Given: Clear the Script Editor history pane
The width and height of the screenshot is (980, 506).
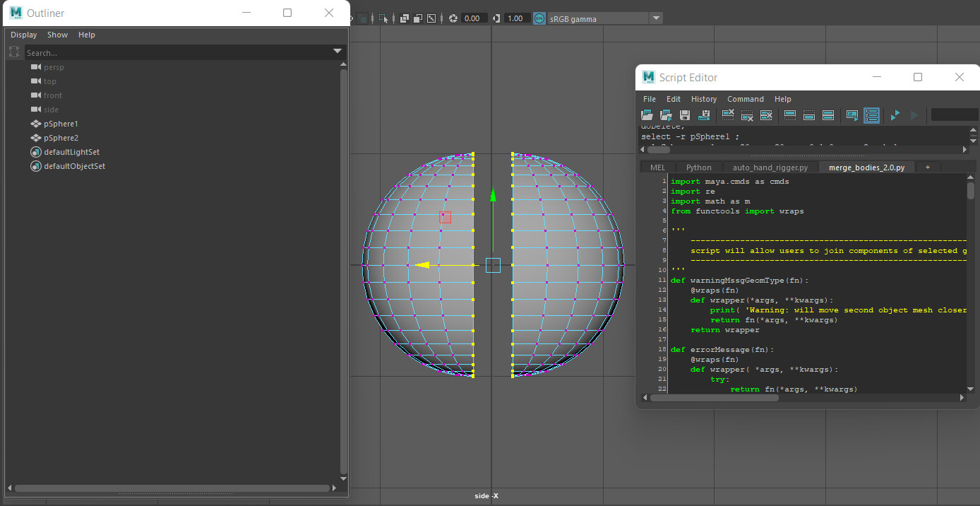Looking at the screenshot, I should click(x=728, y=114).
